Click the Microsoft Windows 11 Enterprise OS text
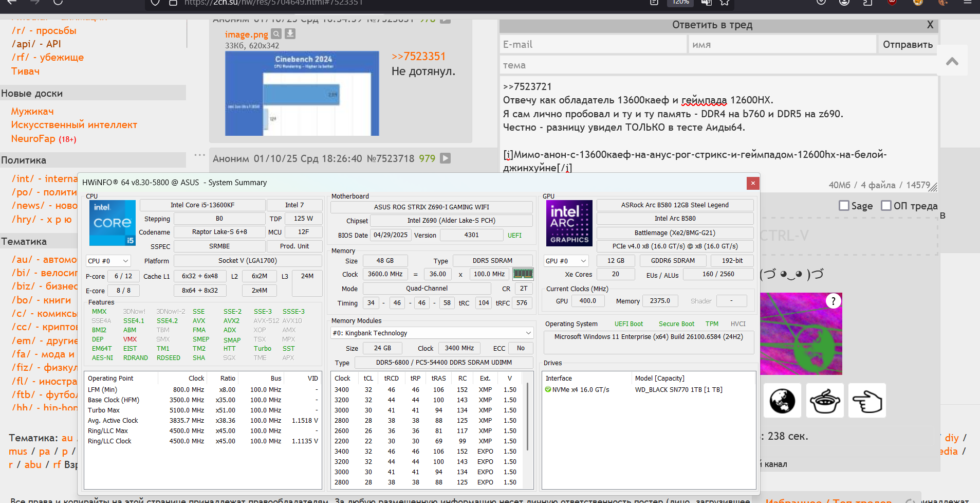The image size is (980, 503). point(649,337)
